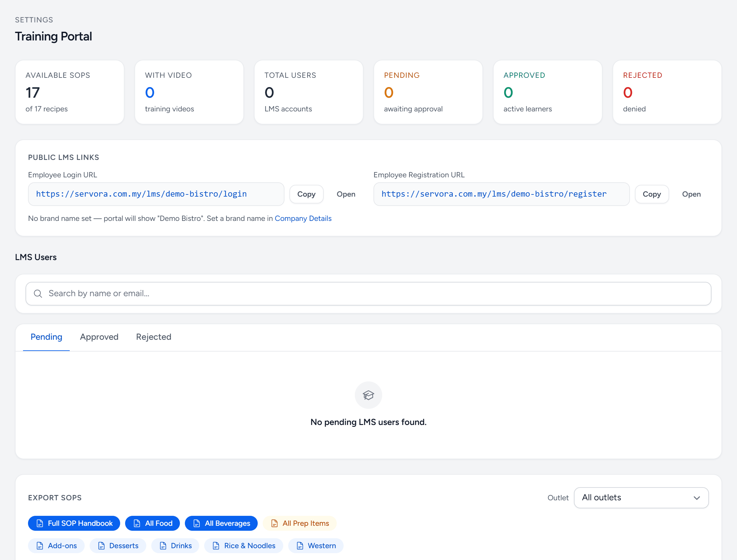This screenshot has width=737, height=560.
Task: Export the Full SOP Handbook
Action: point(74,523)
